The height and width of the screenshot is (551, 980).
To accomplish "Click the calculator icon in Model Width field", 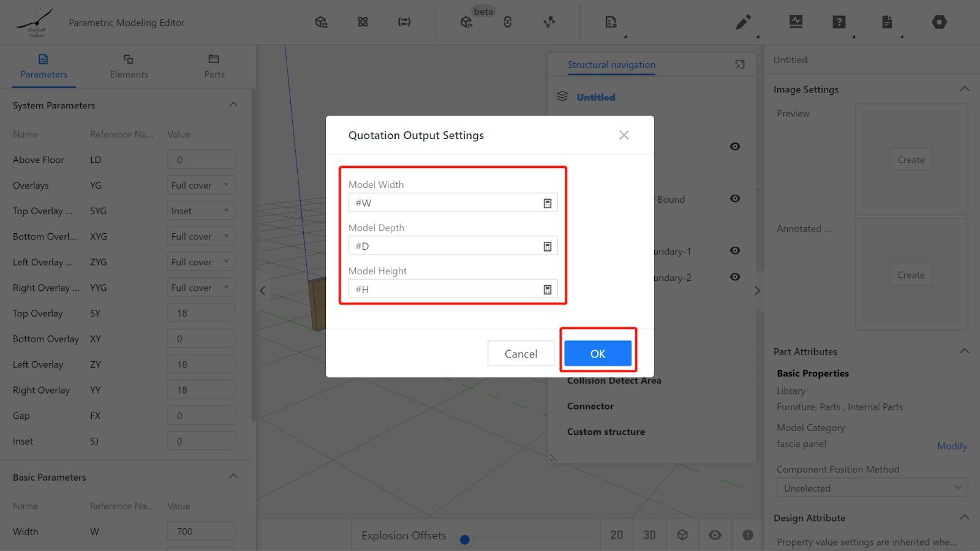I will [548, 203].
